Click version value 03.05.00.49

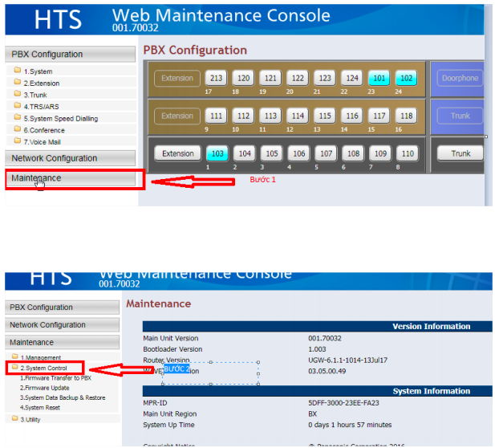(327, 371)
